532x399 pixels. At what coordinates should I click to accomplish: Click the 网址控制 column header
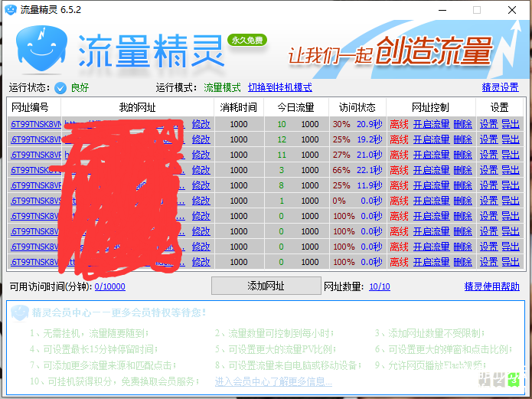point(430,108)
